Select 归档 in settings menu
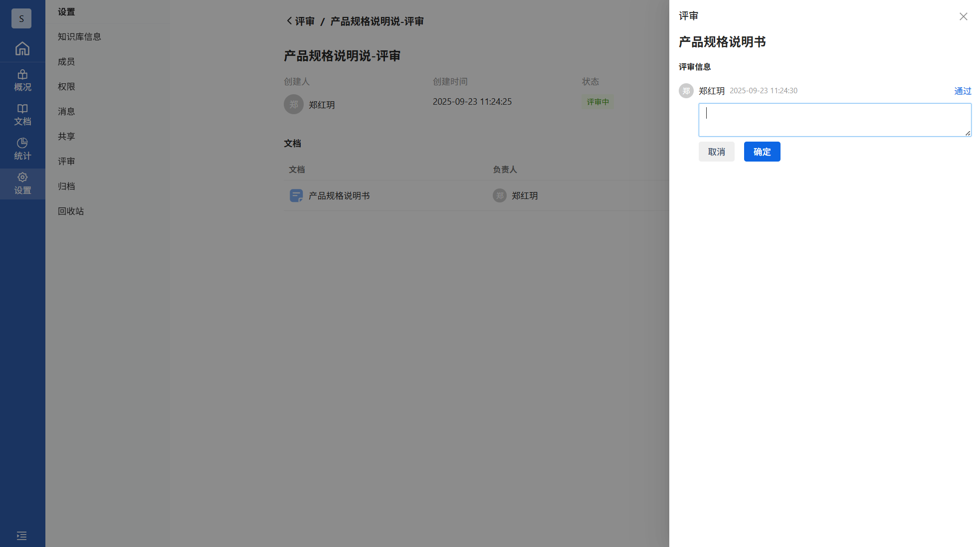The height and width of the screenshot is (547, 980). click(66, 186)
